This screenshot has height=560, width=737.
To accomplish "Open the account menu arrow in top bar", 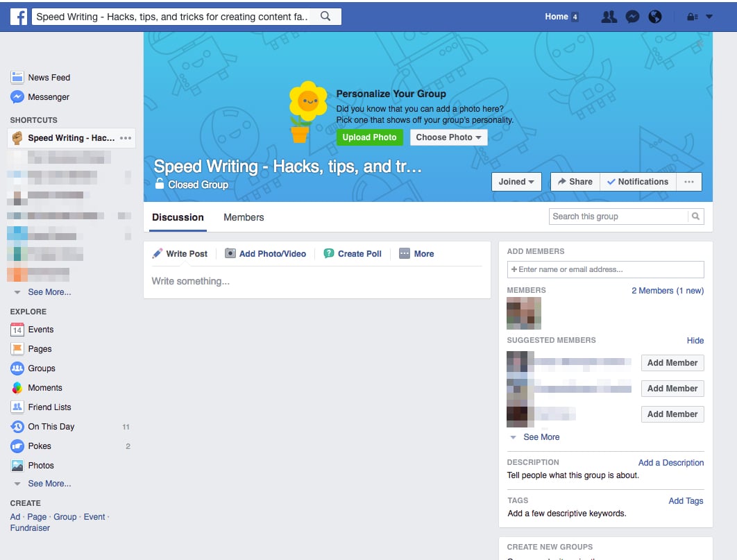I will click(x=709, y=17).
